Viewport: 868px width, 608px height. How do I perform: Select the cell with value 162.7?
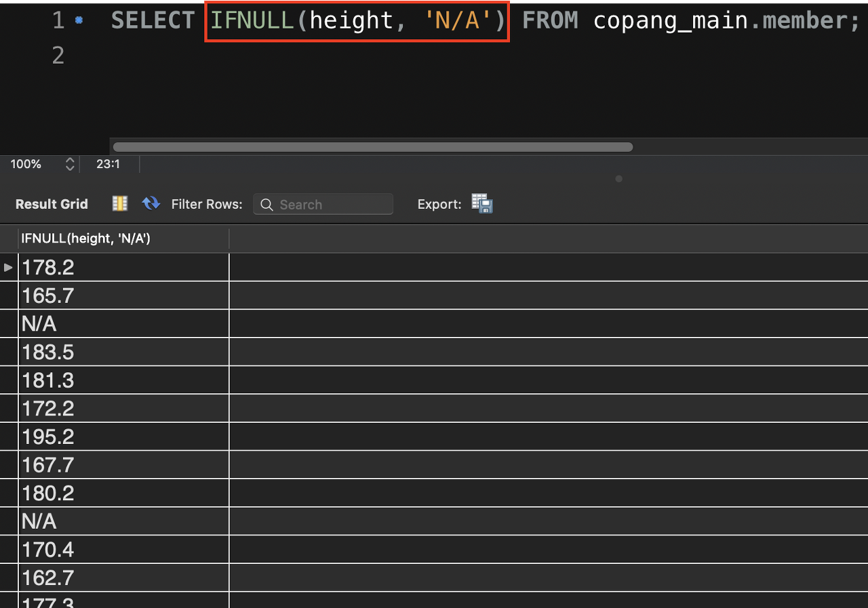[x=123, y=577]
